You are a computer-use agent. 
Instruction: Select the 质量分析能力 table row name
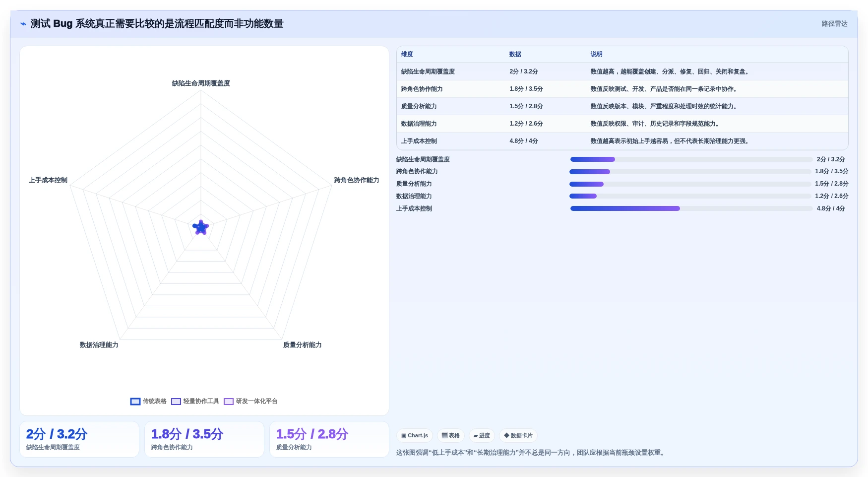(419, 106)
